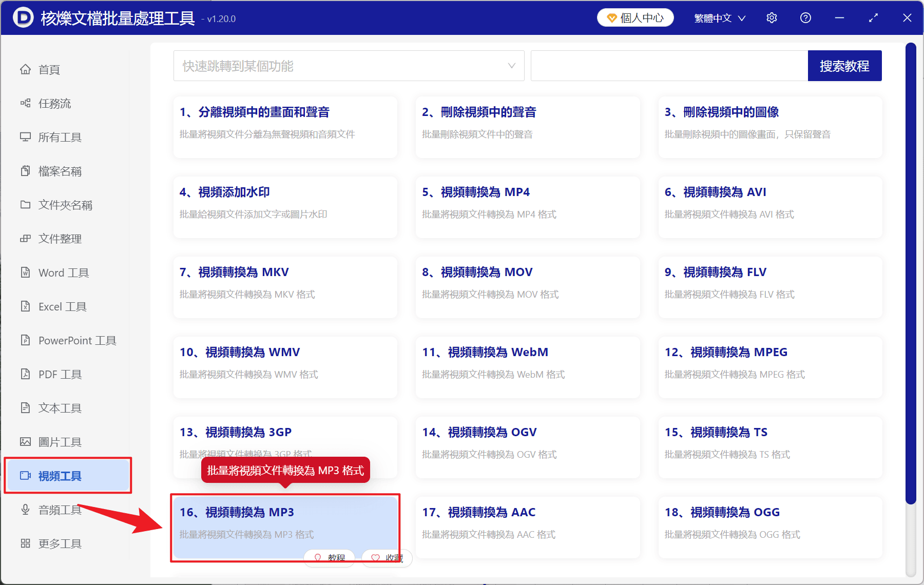Click the 個人中心 button
This screenshot has width=924, height=585.
(635, 18)
